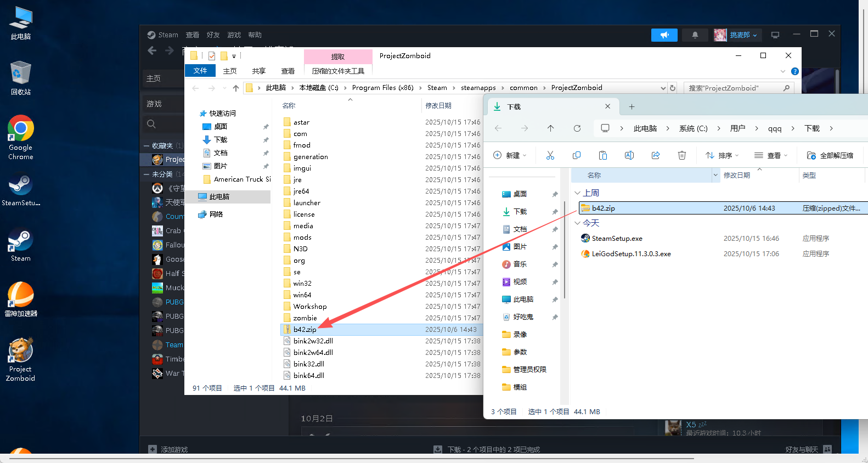Click the Copy icon in Downloads toolbar
This screenshot has height=463, width=868.
576,155
